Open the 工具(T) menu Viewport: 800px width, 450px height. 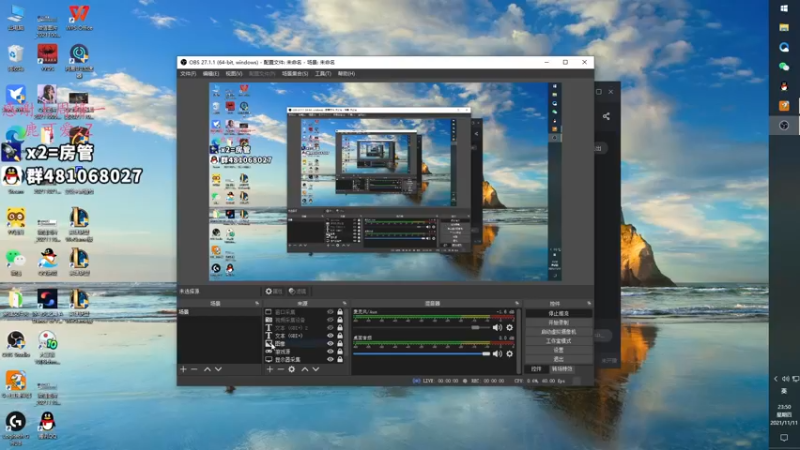(x=322, y=73)
